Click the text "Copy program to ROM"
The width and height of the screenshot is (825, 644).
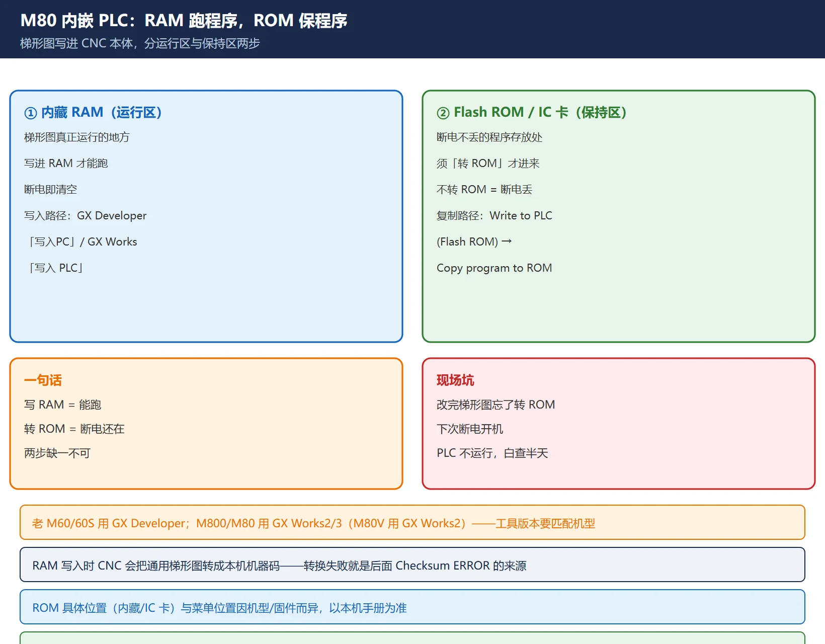[x=494, y=268]
